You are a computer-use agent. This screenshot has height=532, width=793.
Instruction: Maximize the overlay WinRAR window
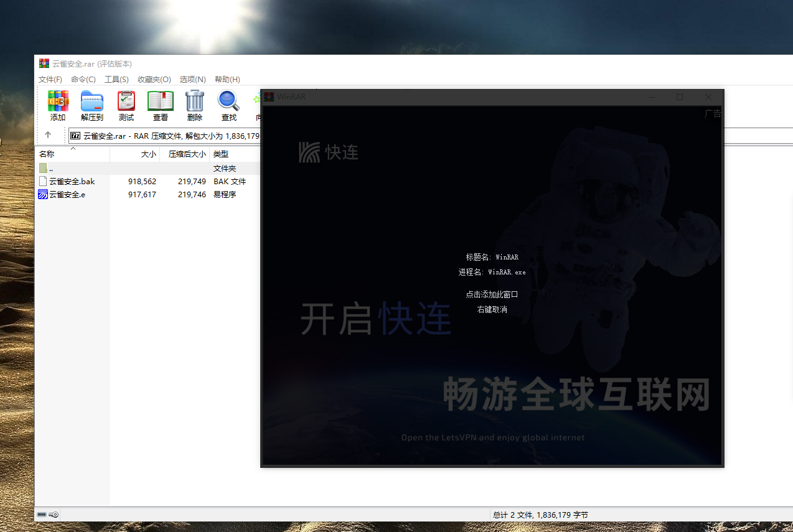pyautogui.click(x=680, y=97)
